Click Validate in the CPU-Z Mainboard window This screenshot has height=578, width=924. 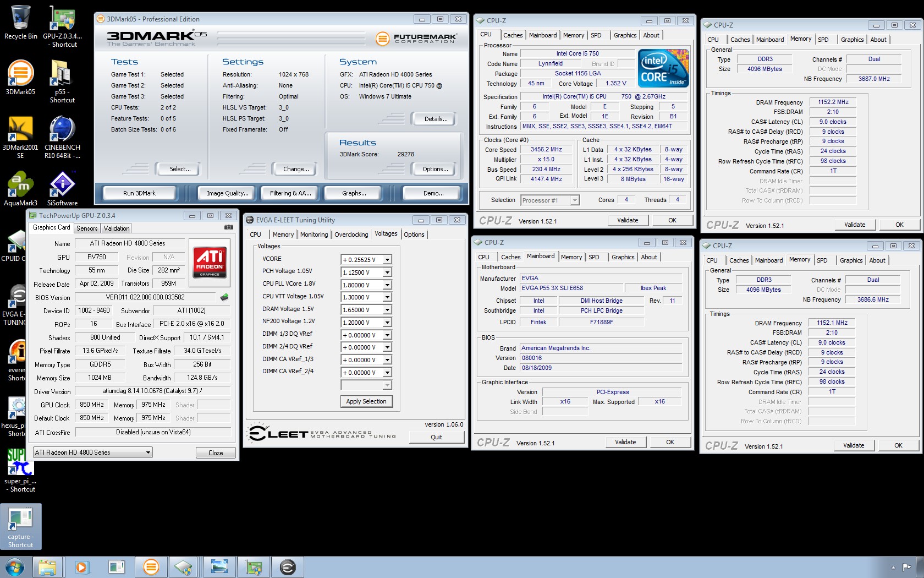625,442
